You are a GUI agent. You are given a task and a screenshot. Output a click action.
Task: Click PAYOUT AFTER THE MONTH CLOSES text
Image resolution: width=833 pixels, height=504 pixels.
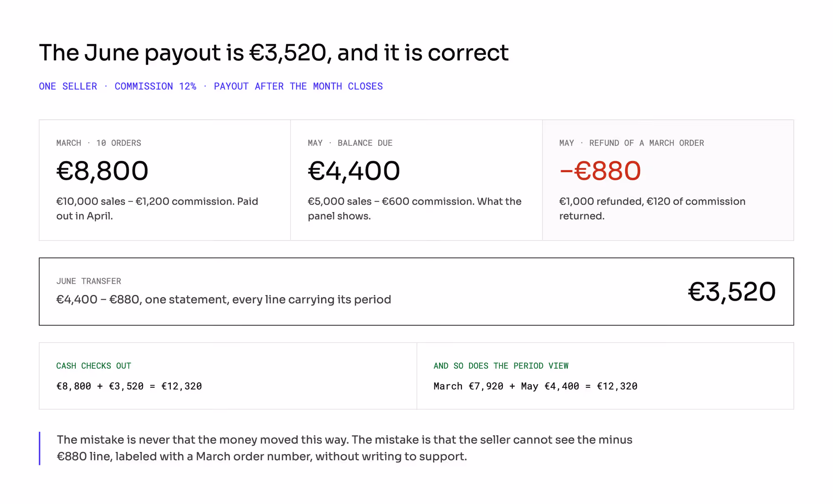(x=298, y=86)
